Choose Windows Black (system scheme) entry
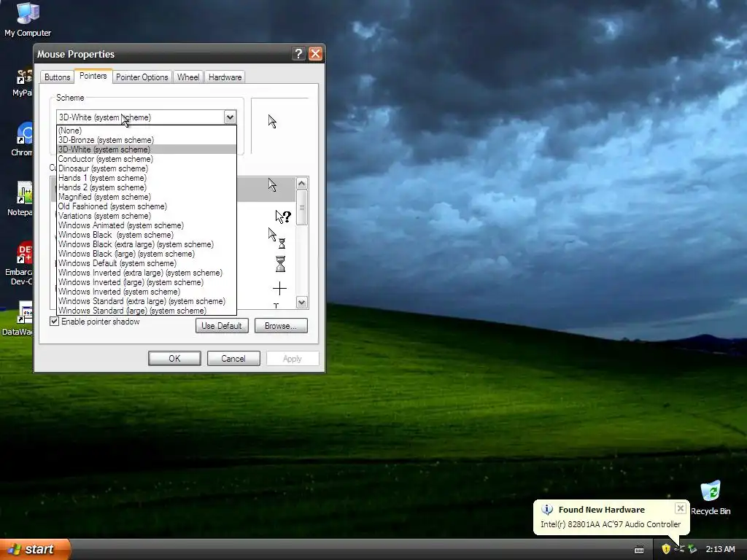The height and width of the screenshot is (560, 747). tap(146, 235)
